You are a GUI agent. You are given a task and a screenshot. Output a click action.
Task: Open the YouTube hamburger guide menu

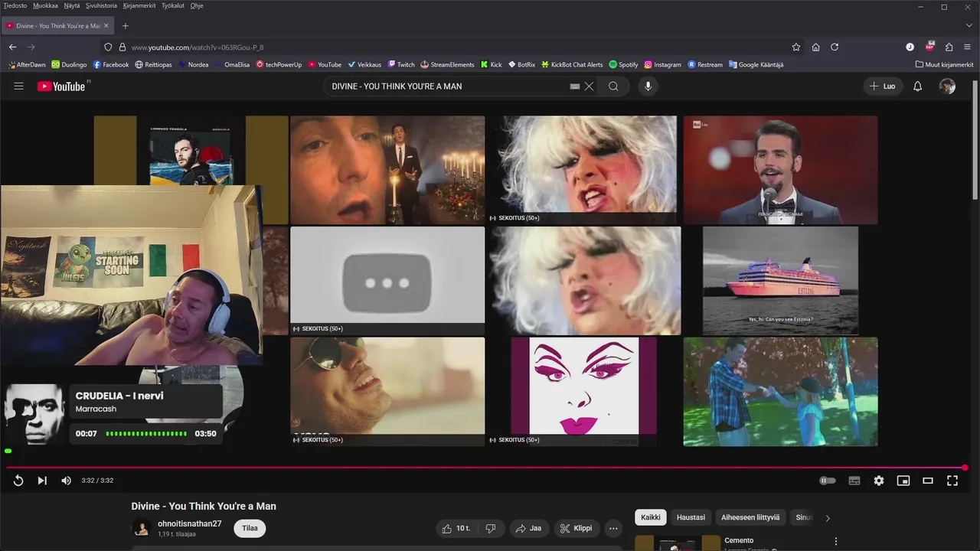[x=18, y=86]
